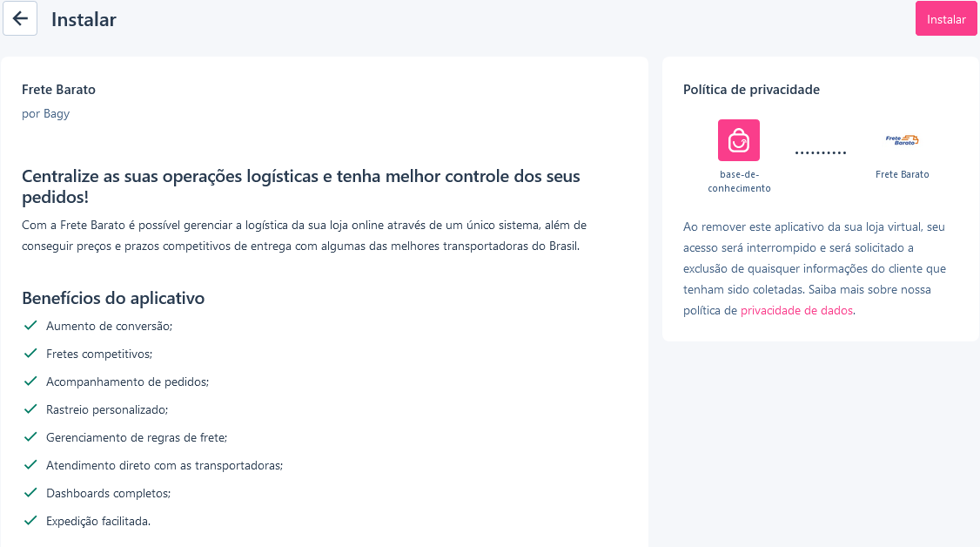Click checkmark next to Rastreio personalizado

(x=30, y=409)
